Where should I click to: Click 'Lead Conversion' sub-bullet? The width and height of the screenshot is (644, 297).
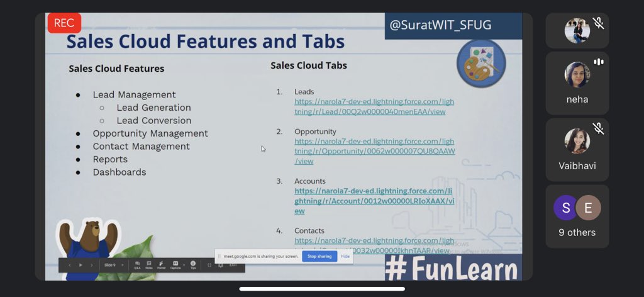pos(153,120)
